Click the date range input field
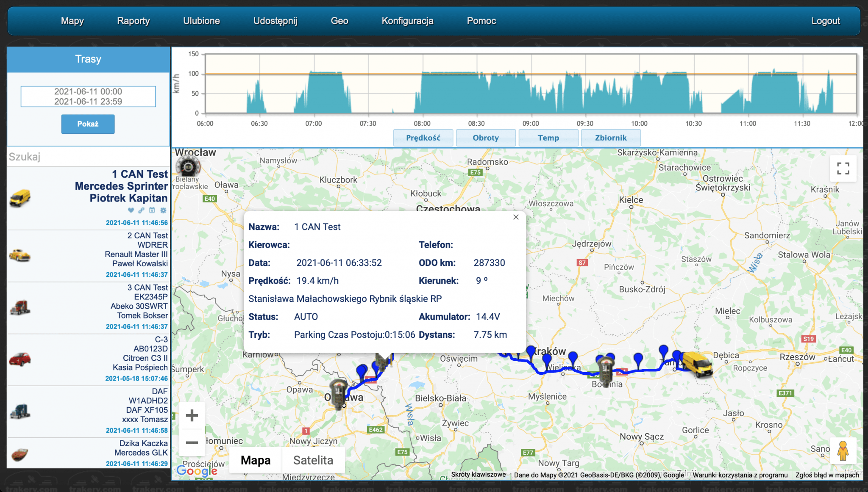Screen dimensions: 868x492 (88, 97)
